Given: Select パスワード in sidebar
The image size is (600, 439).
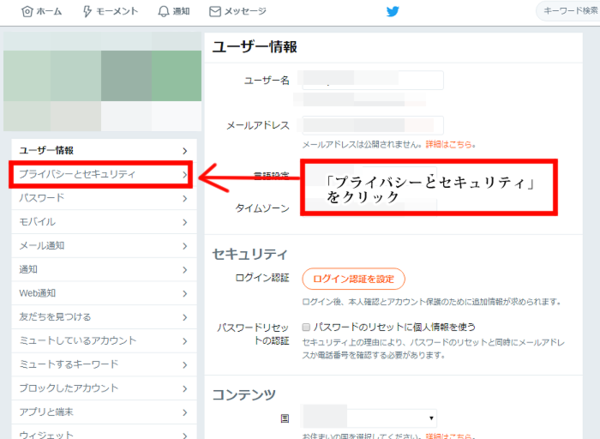Looking at the screenshot, I should 104,198.
